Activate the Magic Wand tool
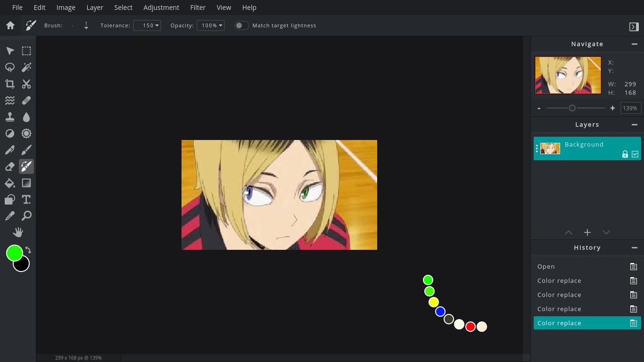Image resolution: width=644 pixels, height=362 pixels. 26,67
